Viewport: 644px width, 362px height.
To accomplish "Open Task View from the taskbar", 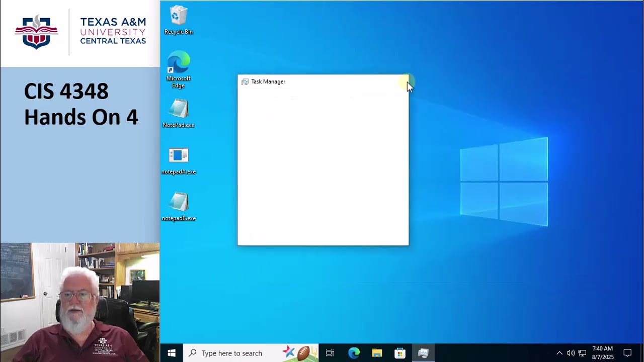I will pyautogui.click(x=330, y=353).
